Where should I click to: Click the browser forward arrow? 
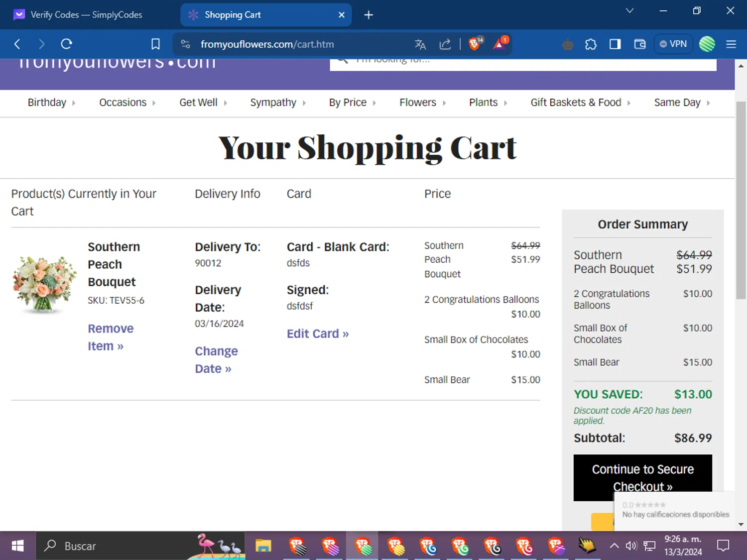click(41, 44)
